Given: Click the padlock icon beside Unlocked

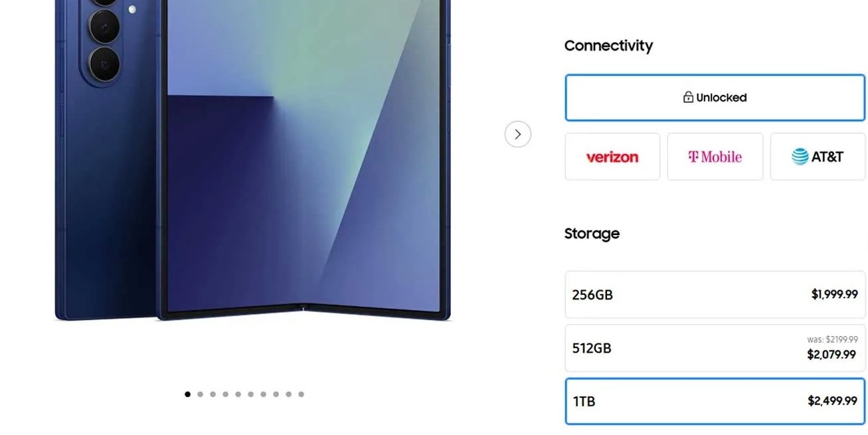Looking at the screenshot, I should [688, 97].
